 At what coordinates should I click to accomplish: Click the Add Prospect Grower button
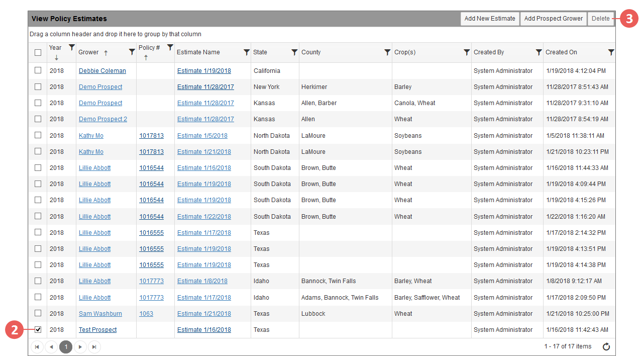point(554,19)
